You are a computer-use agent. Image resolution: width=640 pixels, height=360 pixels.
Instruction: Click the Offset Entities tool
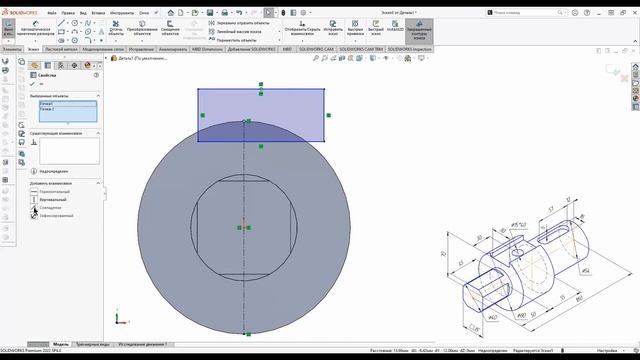click(x=170, y=29)
